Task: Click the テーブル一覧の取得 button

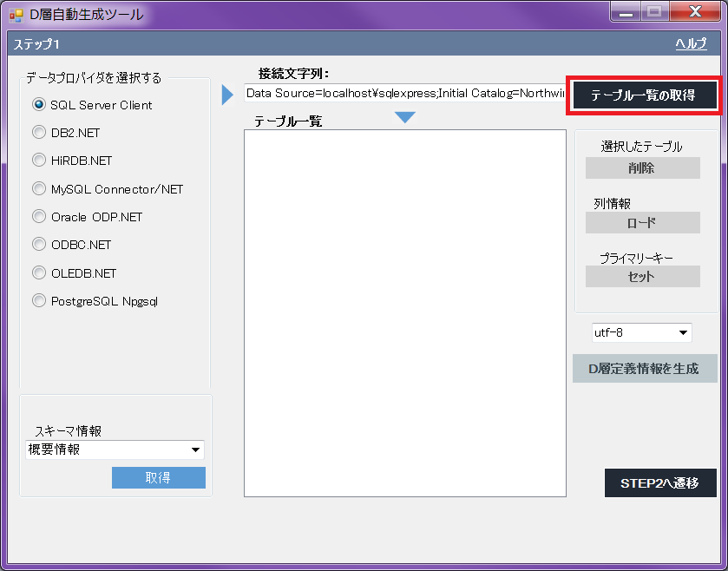Action: point(643,95)
